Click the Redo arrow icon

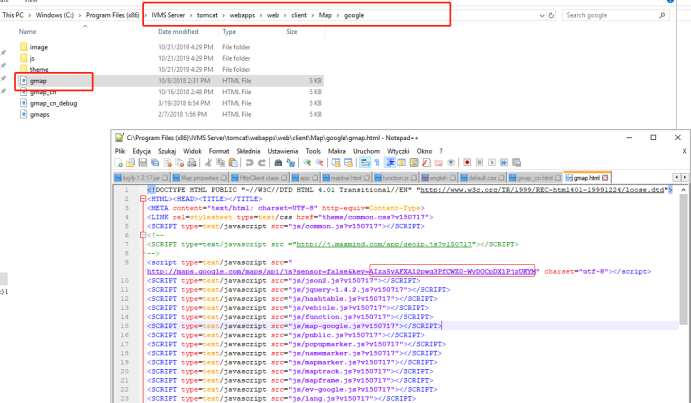(x=263, y=163)
